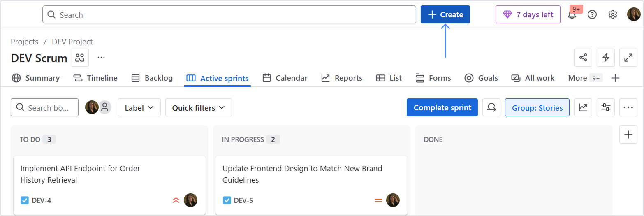Enter full screen with the expand arrows icon
The width and height of the screenshot is (644, 216).
628,58
